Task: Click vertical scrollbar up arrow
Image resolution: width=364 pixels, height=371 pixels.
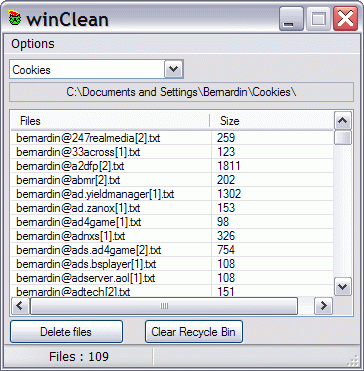Action: [x=343, y=120]
